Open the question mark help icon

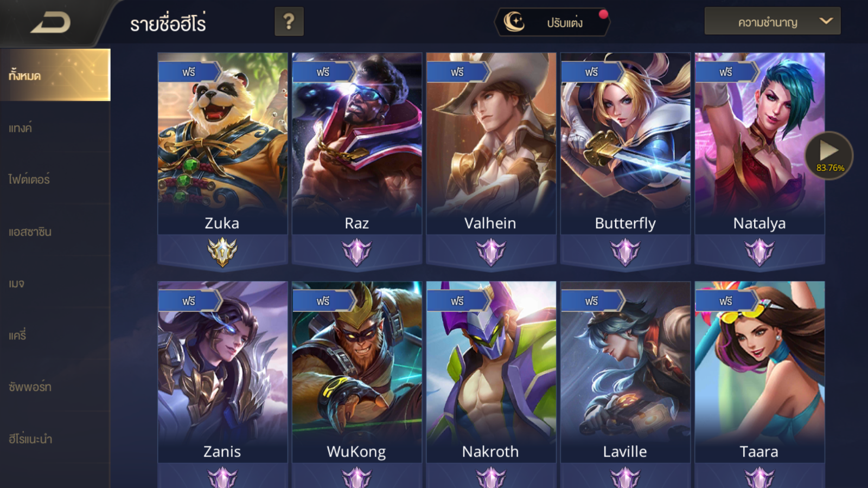pyautogui.click(x=289, y=22)
